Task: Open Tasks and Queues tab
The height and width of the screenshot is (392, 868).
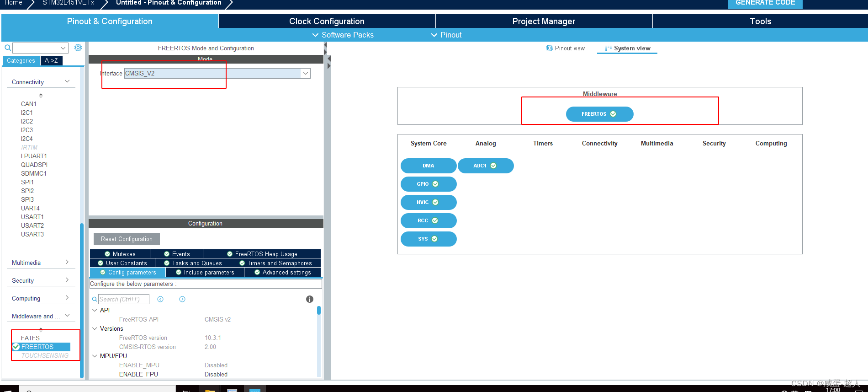Action: coord(193,263)
